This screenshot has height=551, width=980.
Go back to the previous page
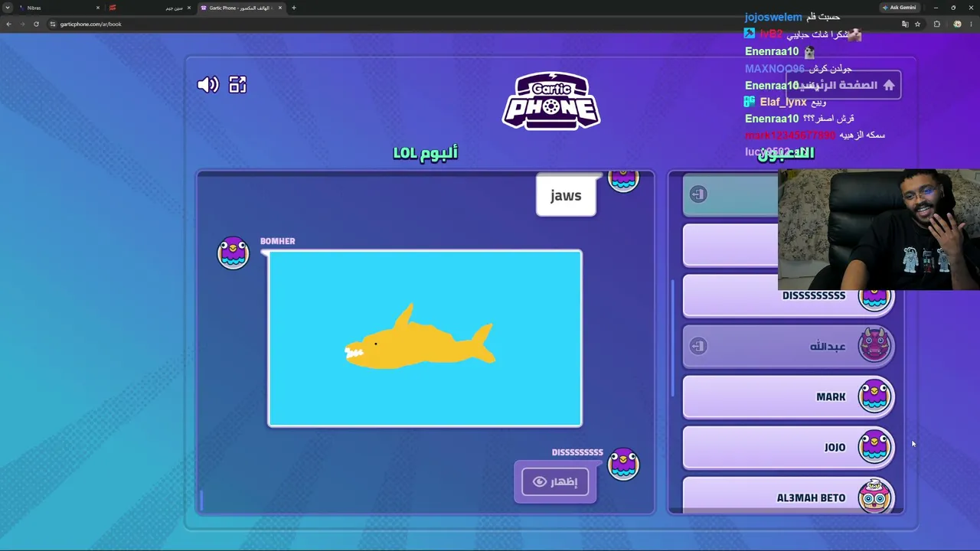(8, 24)
